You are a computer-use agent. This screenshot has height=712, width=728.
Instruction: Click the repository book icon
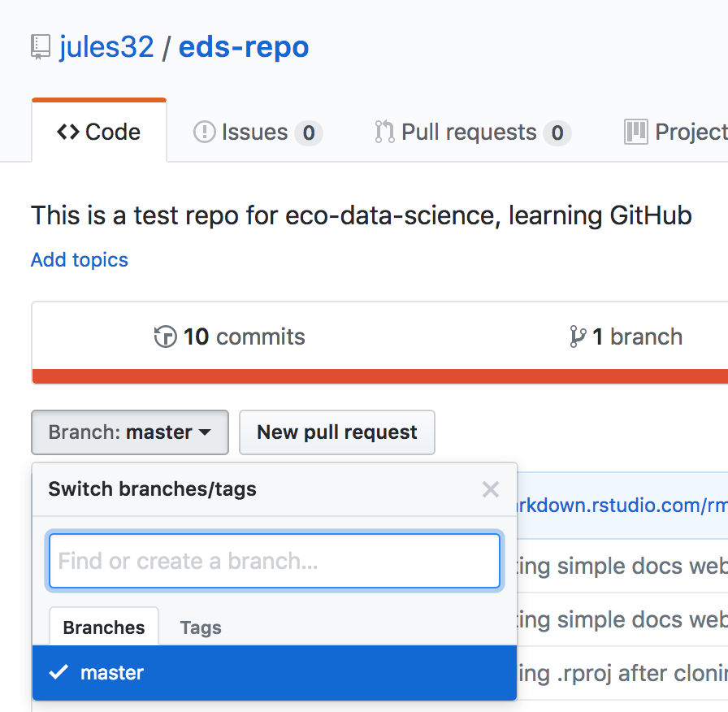(x=41, y=47)
